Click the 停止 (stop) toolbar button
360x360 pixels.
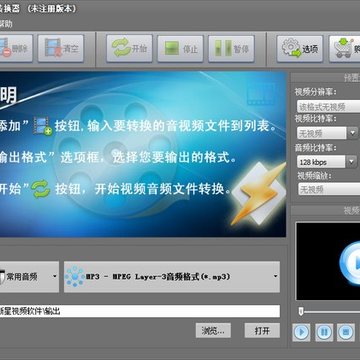180,49
